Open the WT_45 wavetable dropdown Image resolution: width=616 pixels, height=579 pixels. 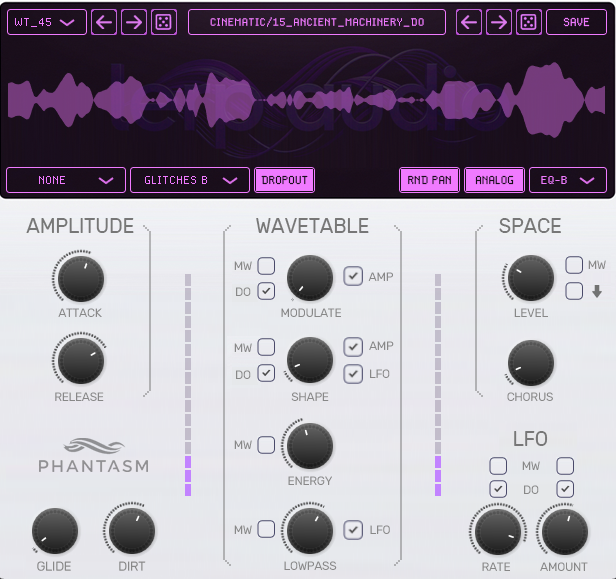tap(46, 22)
